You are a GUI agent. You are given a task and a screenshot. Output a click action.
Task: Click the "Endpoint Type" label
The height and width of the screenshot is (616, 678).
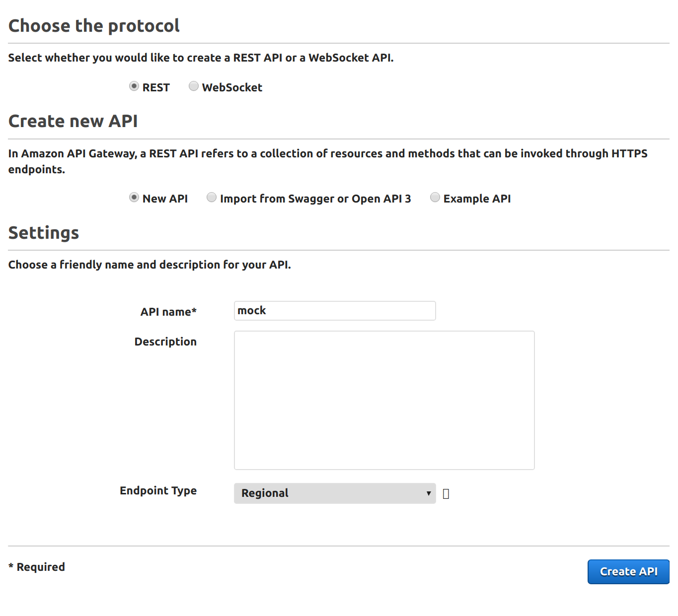pyautogui.click(x=158, y=491)
